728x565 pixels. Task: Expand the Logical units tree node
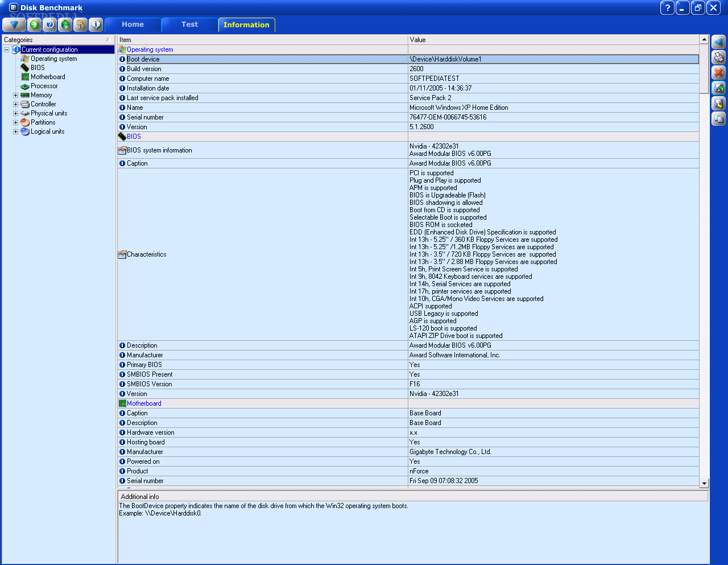pyautogui.click(x=16, y=131)
